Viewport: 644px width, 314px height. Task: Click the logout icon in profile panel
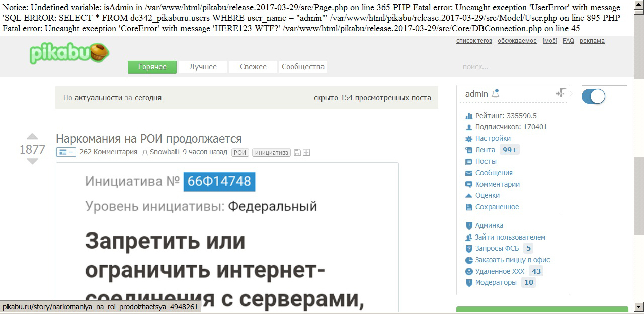point(561,93)
